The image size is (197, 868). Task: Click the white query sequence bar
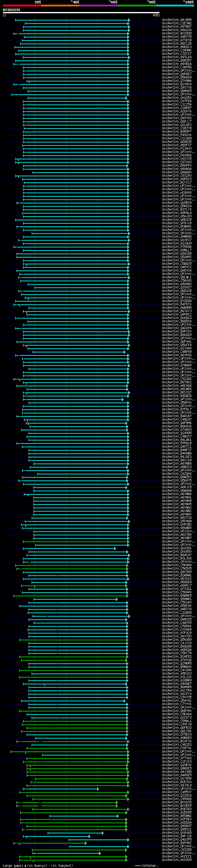click(x=81, y=12)
